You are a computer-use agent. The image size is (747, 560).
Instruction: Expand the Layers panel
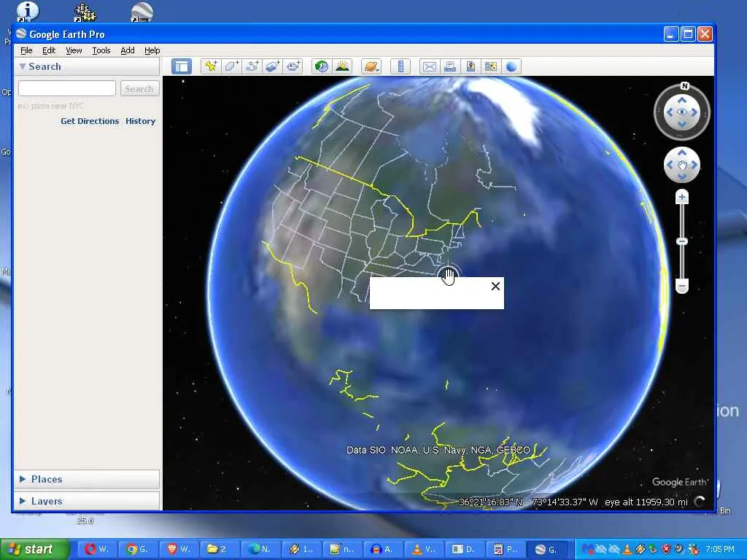point(23,501)
